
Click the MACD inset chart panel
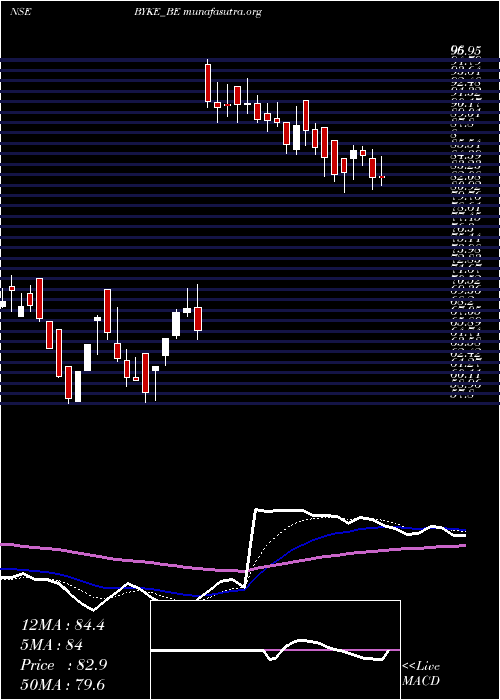click(275, 650)
